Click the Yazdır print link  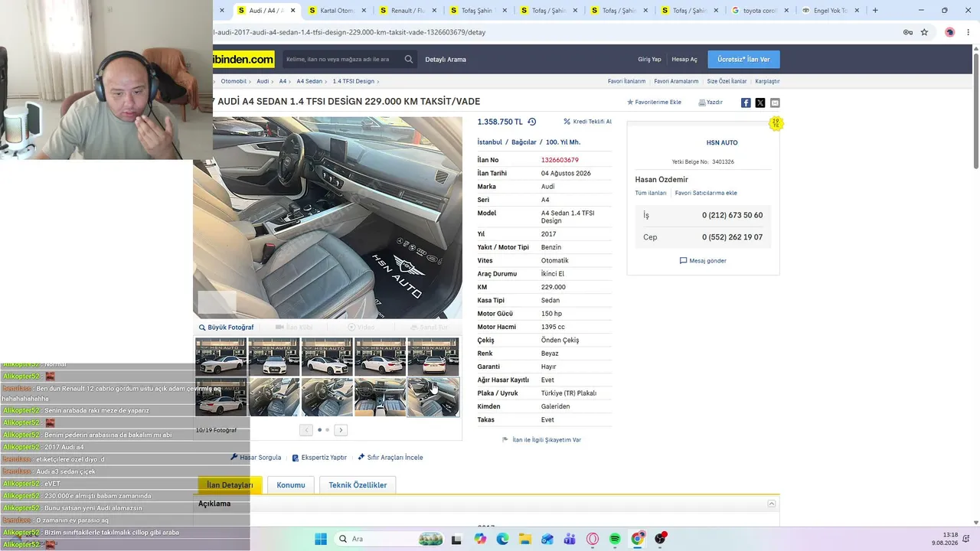[x=710, y=102]
